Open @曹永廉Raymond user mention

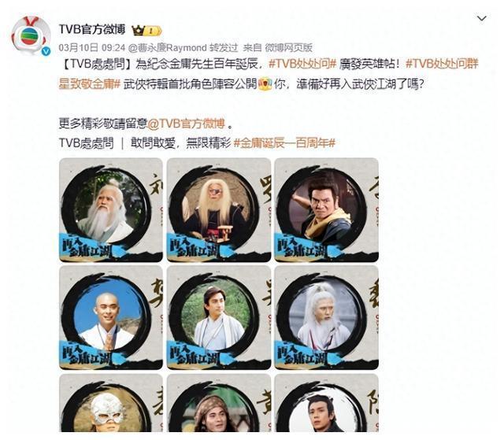click(x=167, y=48)
